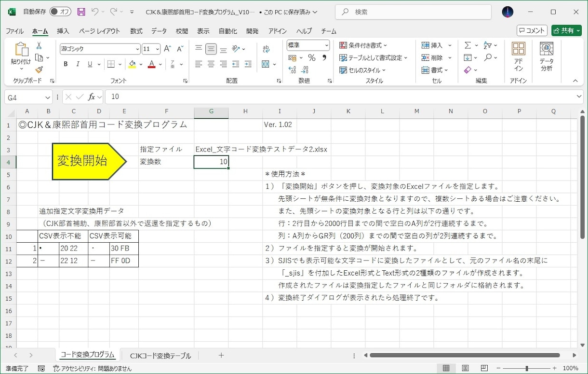Apply Comma Style format
Screen dimensions: 588x374
click(x=324, y=58)
